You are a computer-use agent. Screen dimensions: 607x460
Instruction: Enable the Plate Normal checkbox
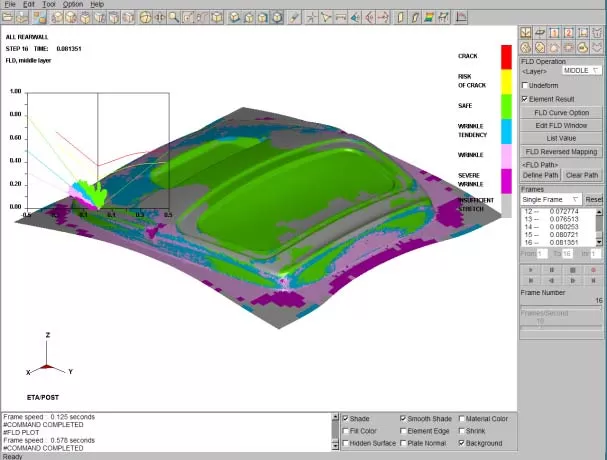tap(403, 443)
